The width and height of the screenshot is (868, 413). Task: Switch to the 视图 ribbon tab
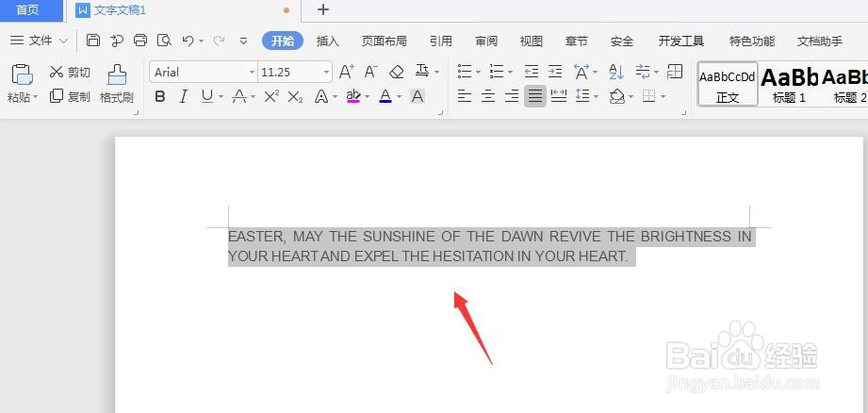coord(532,41)
